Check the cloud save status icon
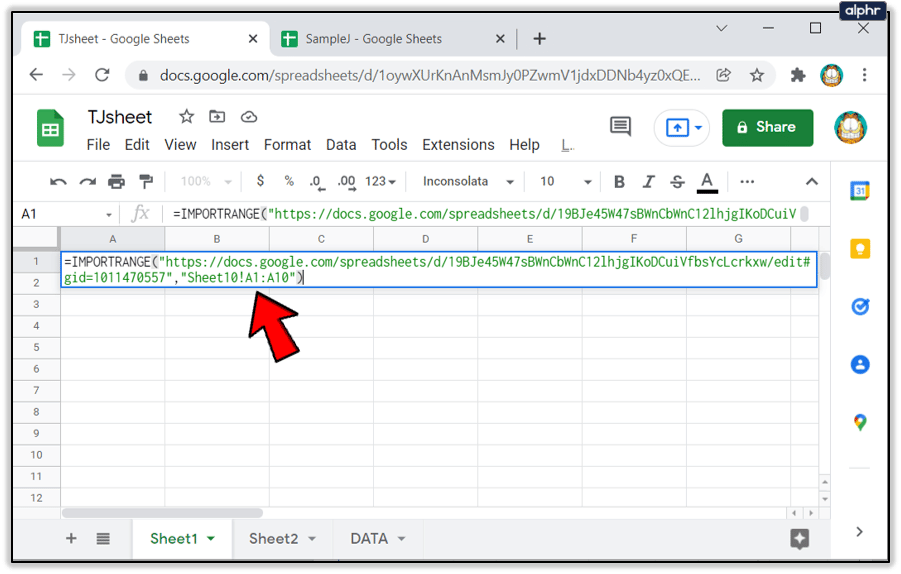This screenshot has width=901, height=574. click(x=248, y=117)
